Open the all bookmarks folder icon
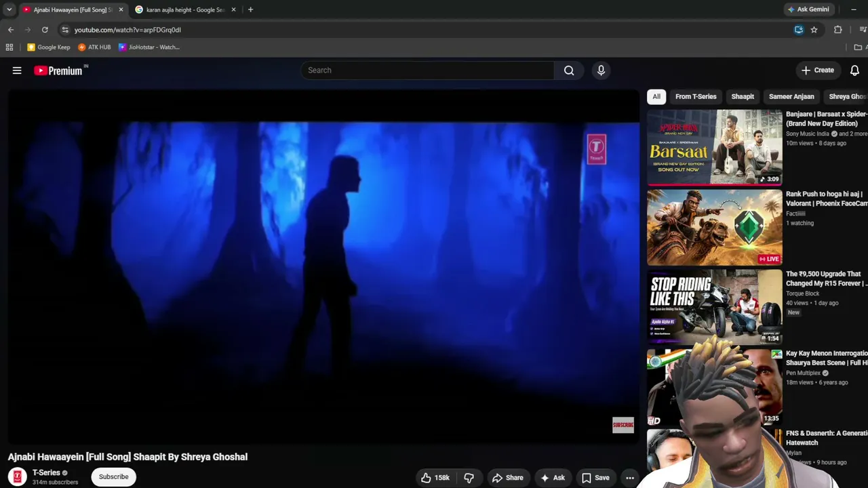This screenshot has width=868, height=488. (858, 47)
